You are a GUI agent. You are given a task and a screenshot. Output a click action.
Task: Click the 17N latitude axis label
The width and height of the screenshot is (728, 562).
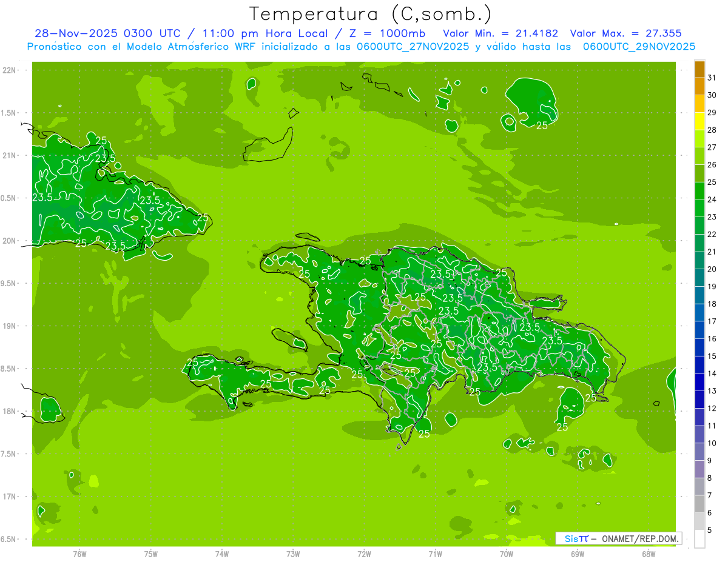(x=10, y=497)
